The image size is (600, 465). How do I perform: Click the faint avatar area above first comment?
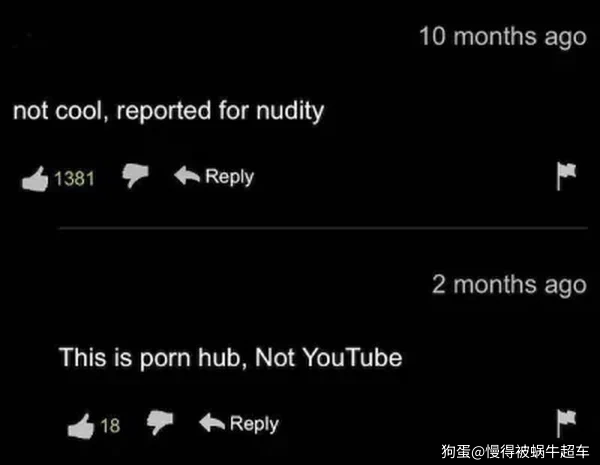29,41
